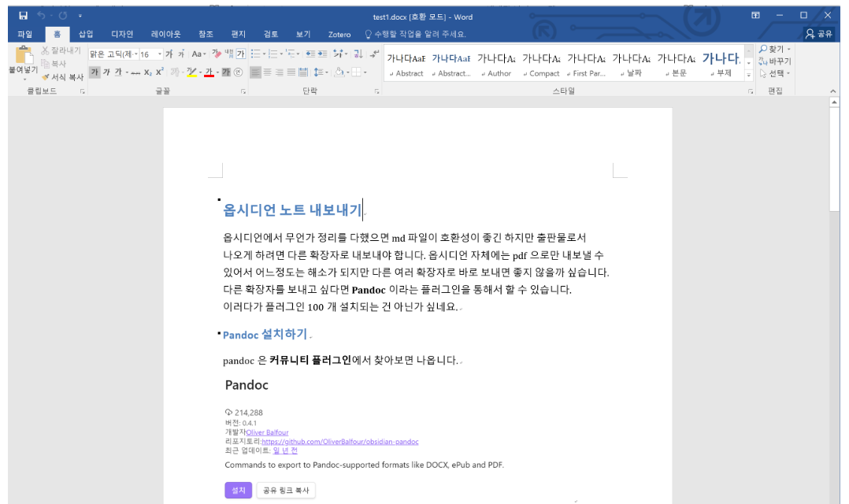This screenshot has height=504, width=849.
Task: Click the ribbon display options icon
Action: point(755,15)
